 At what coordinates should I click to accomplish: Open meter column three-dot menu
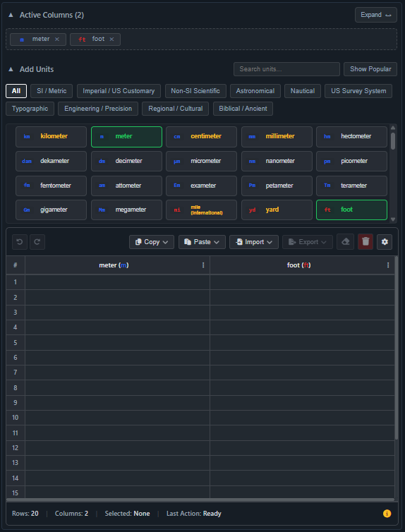203,265
